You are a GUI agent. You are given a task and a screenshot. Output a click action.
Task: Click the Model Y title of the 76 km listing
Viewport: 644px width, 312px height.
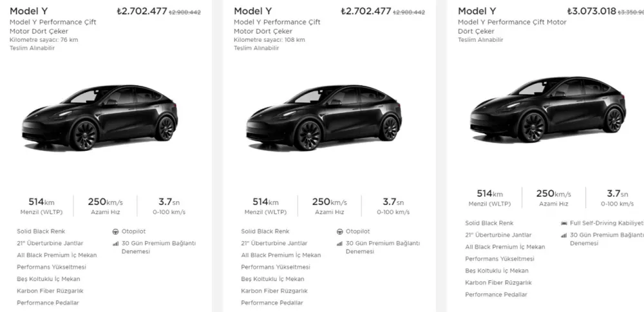point(28,11)
